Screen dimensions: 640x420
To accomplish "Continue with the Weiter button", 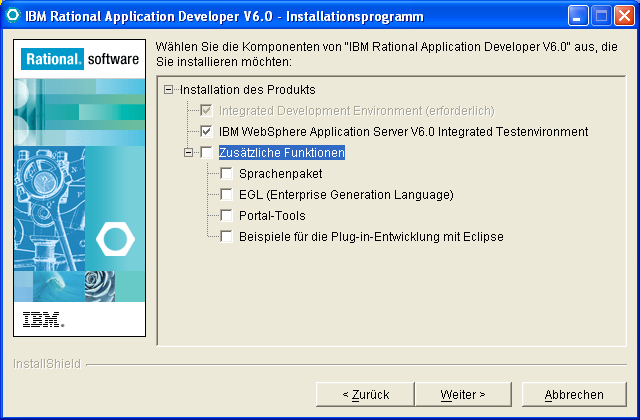I will (463, 394).
